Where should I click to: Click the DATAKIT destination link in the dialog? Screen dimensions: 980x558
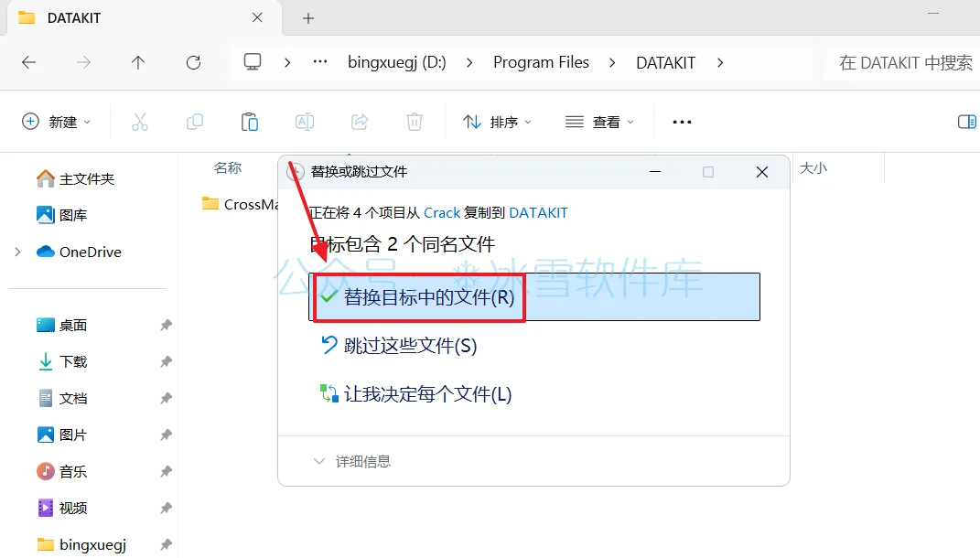(x=539, y=213)
